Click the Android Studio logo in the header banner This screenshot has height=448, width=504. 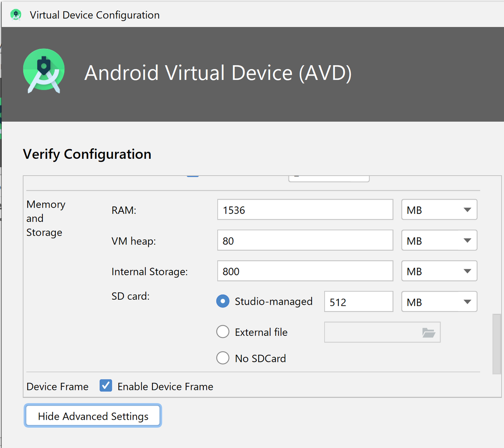click(44, 71)
